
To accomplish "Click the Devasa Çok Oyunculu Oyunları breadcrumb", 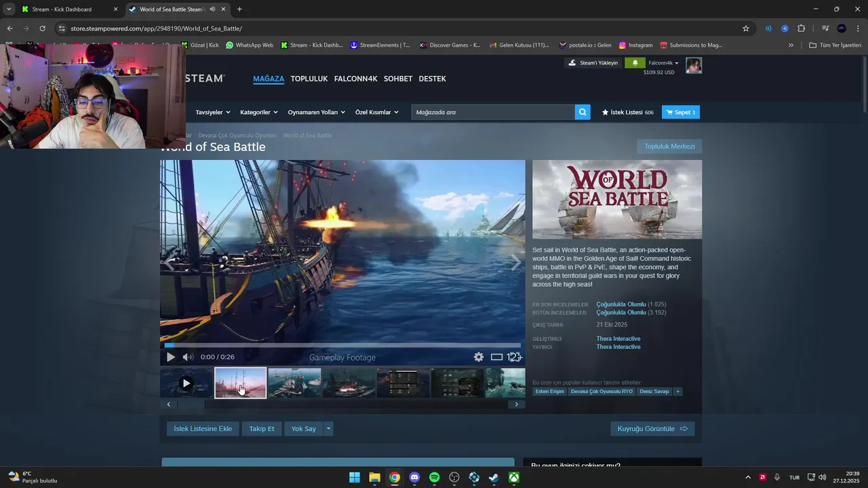I will (x=237, y=136).
